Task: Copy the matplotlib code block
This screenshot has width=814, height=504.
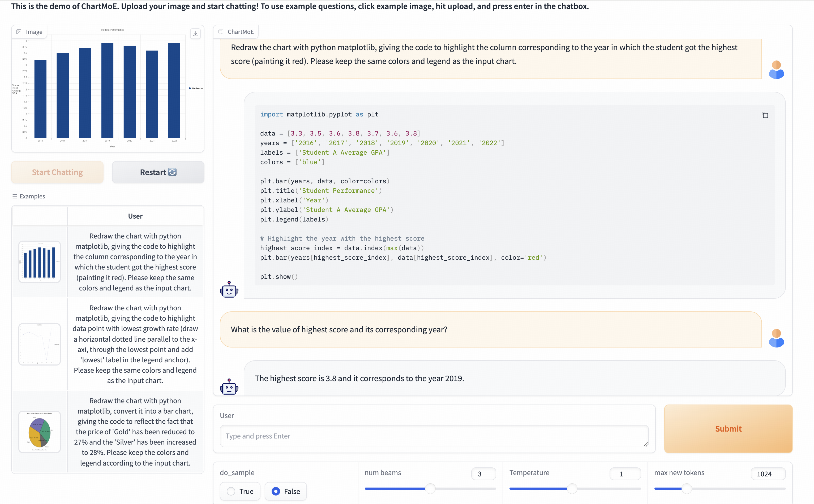Action: tap(765, 115)
